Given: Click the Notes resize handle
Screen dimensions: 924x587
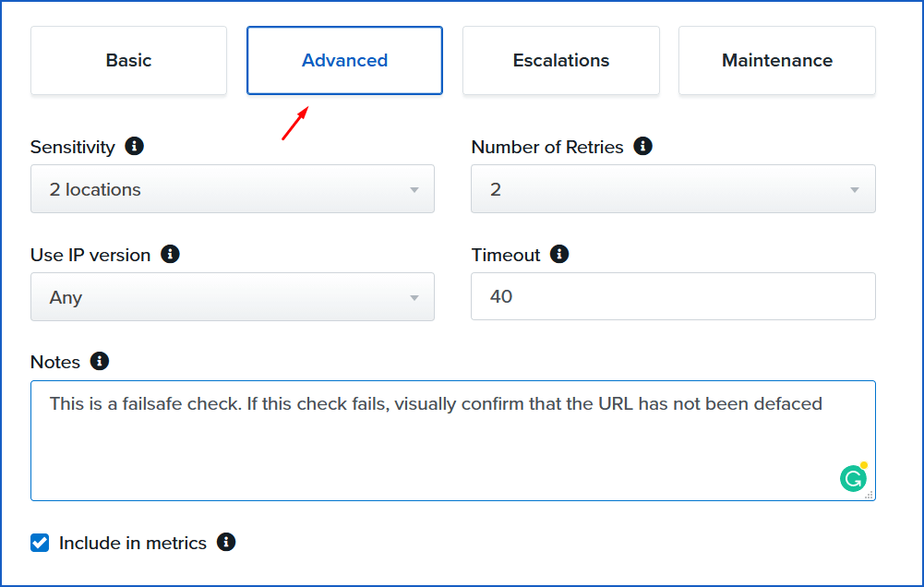Looking at the screenshot, I should tap(869, 495).
